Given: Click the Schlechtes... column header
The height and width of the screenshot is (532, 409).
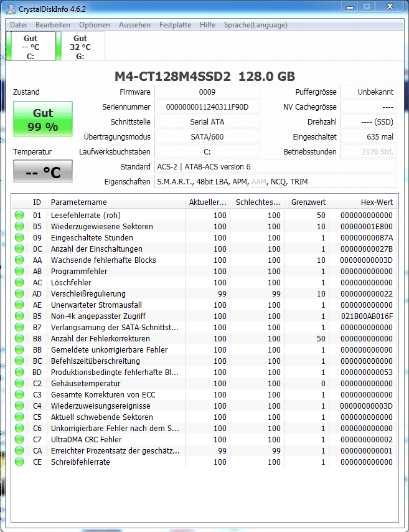Looking at the screenshot, I should 257,202.
